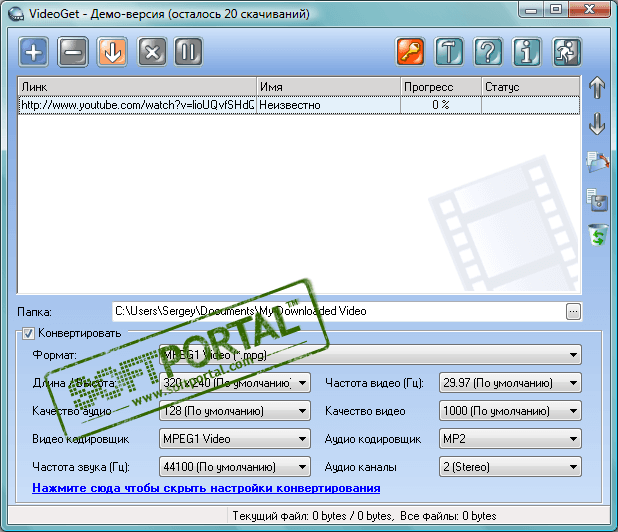Screen dimensions: 618x532
Task: Show program info with the i icon
Action: [527, 52]
